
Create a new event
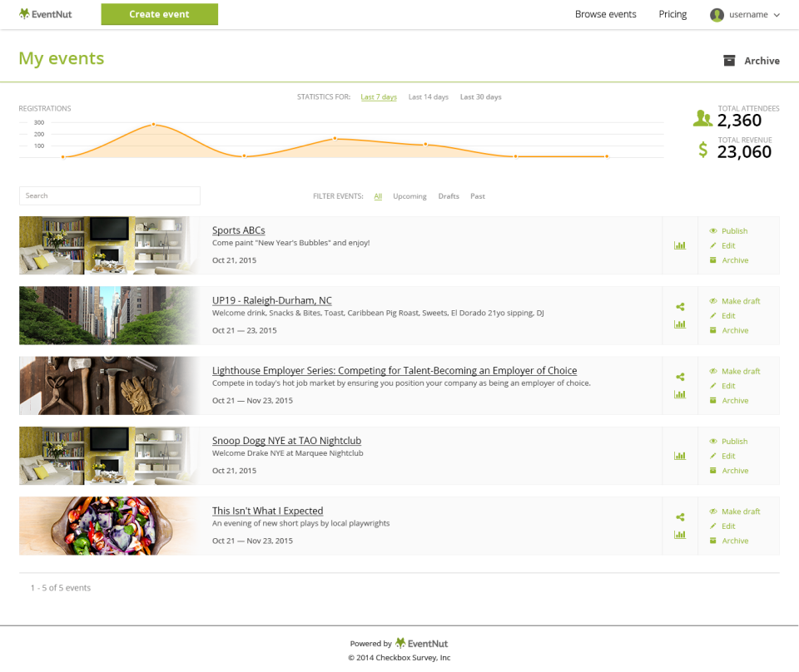tap(160, 14)
